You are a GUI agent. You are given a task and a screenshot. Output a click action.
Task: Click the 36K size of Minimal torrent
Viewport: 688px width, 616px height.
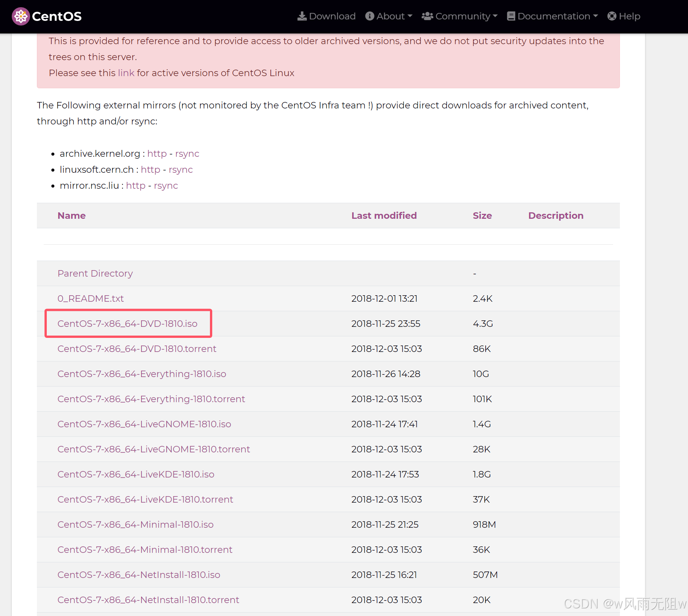point(481,549)
